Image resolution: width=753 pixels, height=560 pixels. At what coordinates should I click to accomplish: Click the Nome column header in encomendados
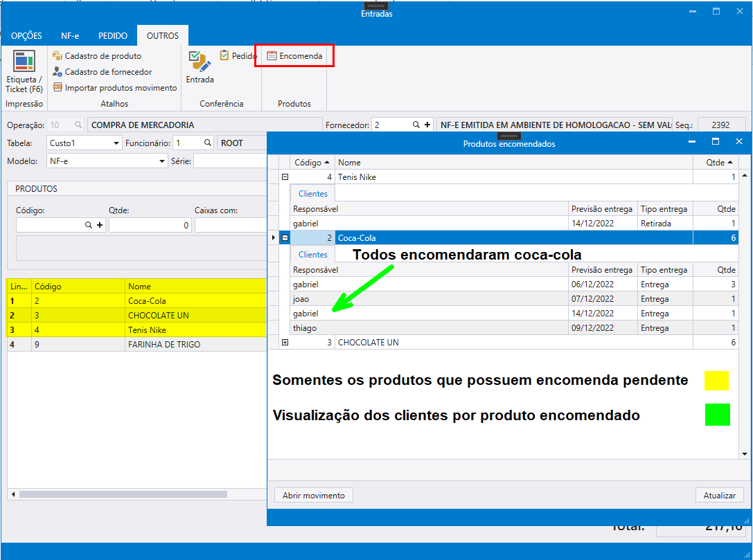514,162
